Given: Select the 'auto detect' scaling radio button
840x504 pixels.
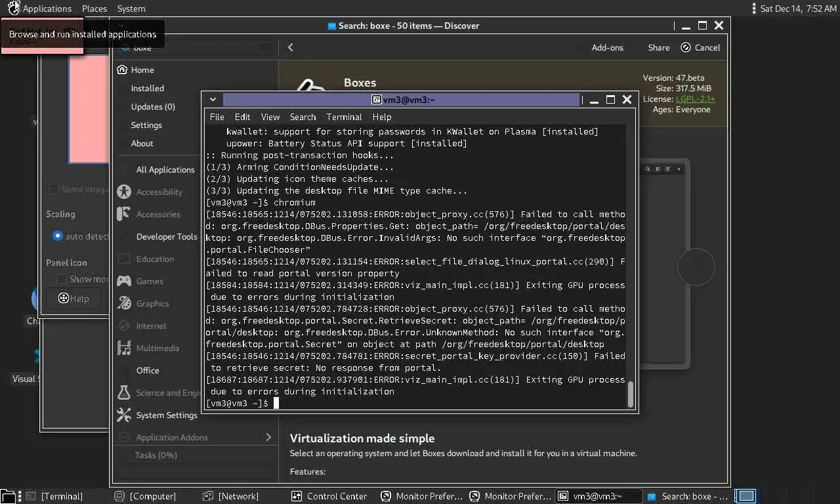Looking at the screenshot, I should tap(58, 236).
